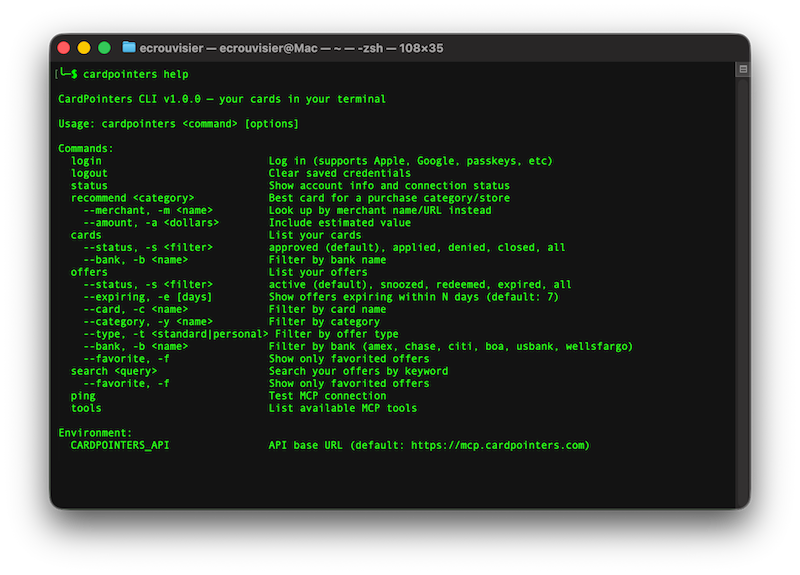Image resolution: width=800 pixels, height=575 pixels.
Task: Click the 'login' command name
Action: click(86, 161)
